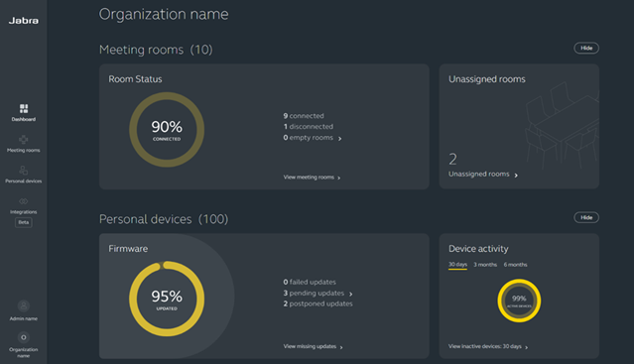
Task: Click the unassigned rooms count '2'
Action: click(452, 159)
